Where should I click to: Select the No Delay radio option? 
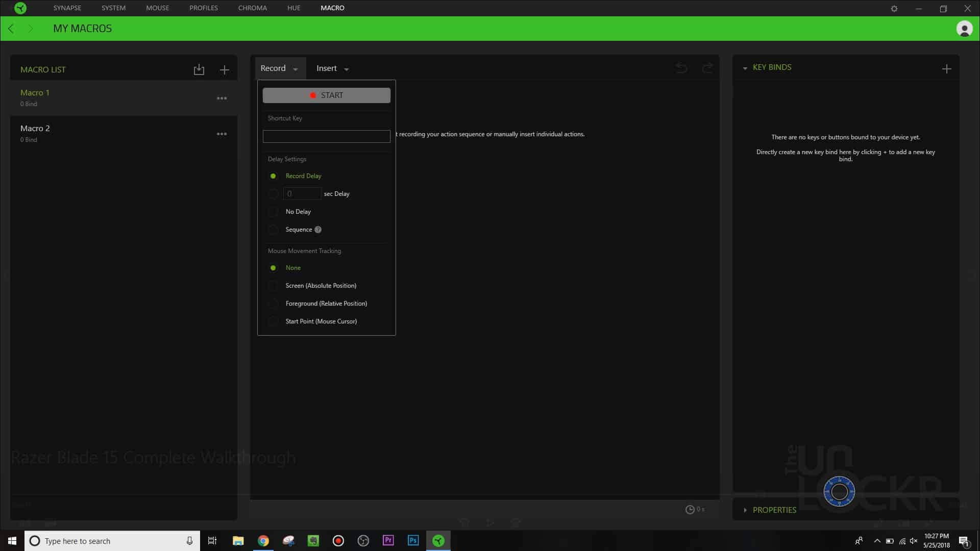tap(274, 212)
